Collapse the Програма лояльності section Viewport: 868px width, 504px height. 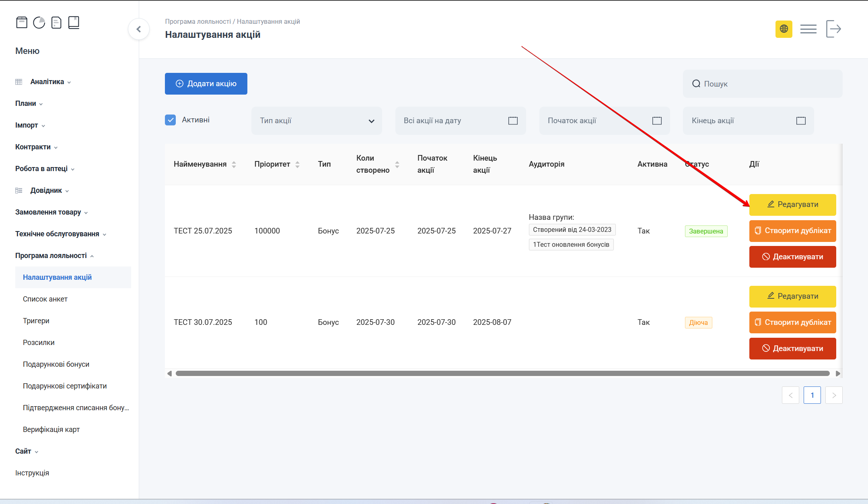tap(51, 256)
